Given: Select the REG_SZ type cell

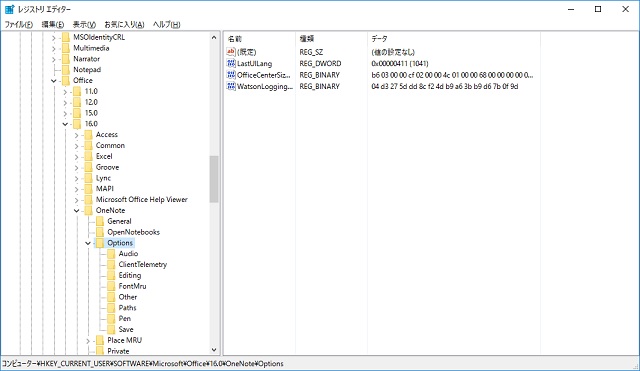Looking at the screenshot, I should coord(311,52).
